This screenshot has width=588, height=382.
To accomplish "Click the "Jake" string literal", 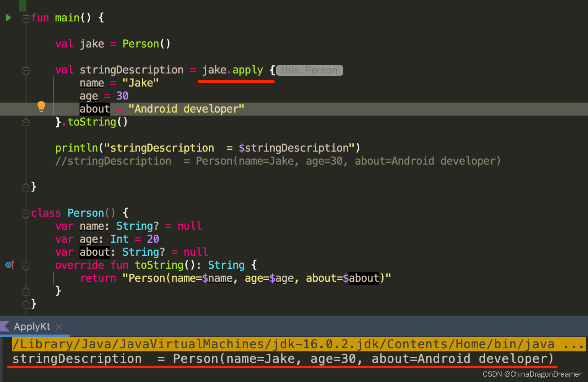I will coord(141,83).
